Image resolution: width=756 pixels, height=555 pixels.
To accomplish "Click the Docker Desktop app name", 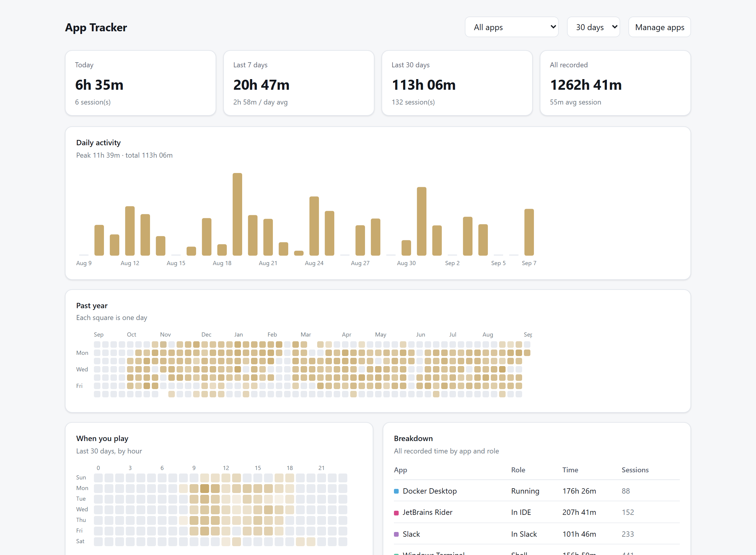I will [430, 491].
